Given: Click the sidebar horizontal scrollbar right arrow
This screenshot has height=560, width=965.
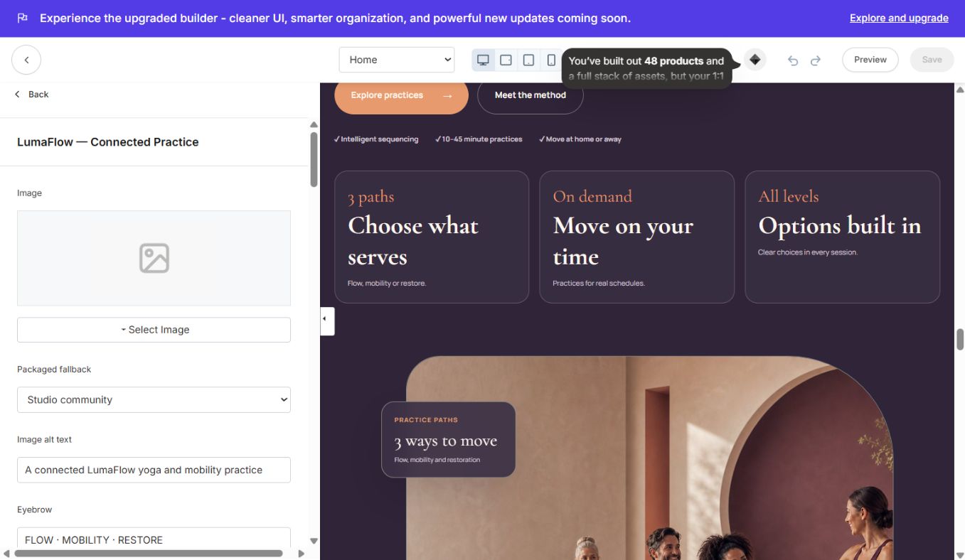Looking at the screenshot, I should 301,554.
